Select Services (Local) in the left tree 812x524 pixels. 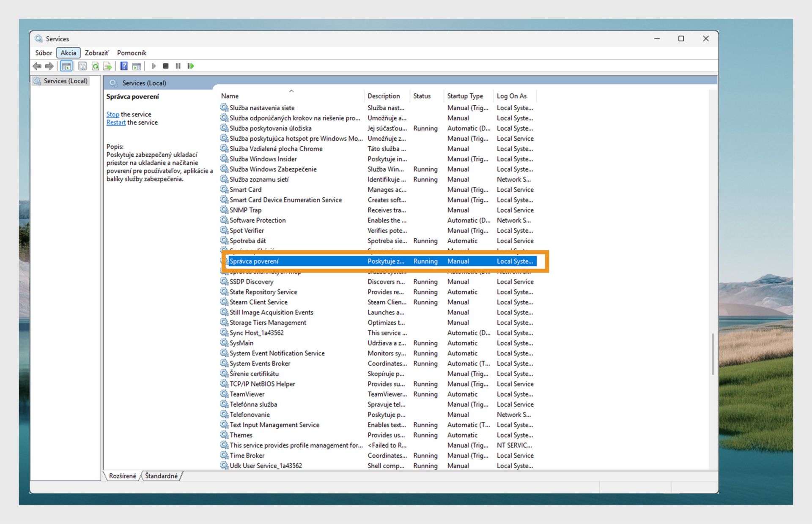click(66, 81)
